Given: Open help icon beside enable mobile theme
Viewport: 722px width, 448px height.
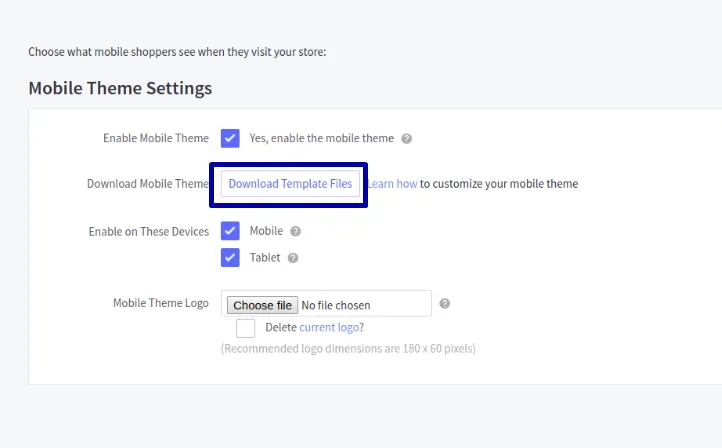Looking at the screenshot, I should pos(406,139).
